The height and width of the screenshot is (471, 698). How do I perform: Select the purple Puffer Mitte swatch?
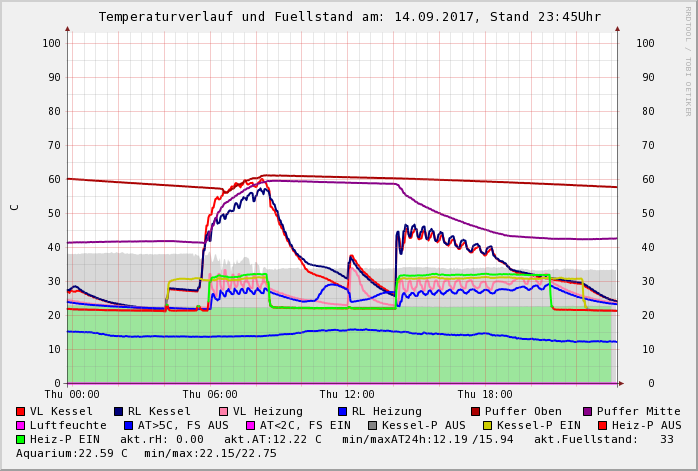(x=587, y=411)
